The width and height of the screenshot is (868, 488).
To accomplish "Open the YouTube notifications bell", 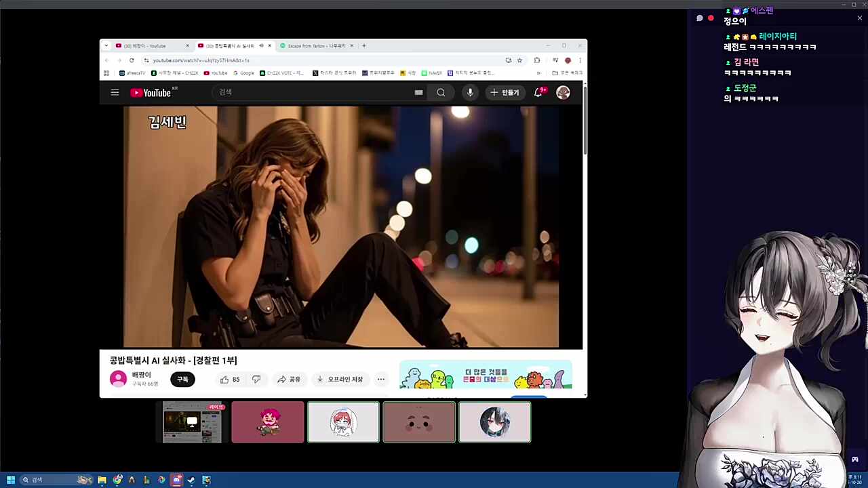I will (538, 92).
